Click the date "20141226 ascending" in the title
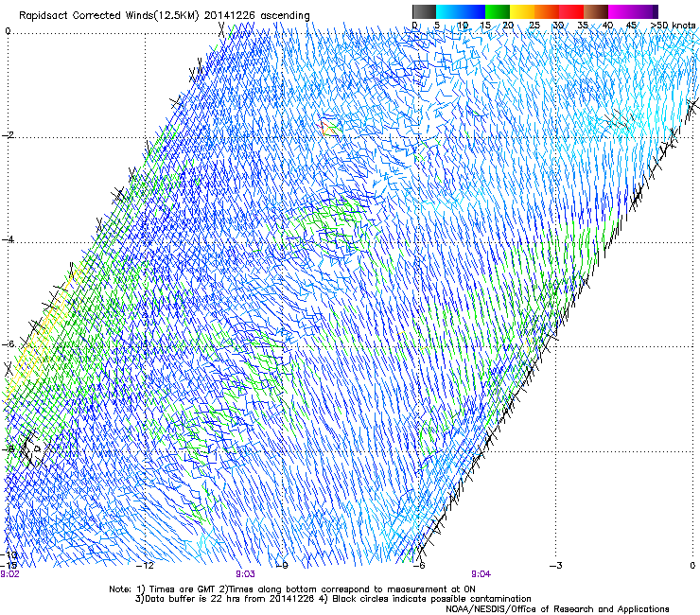The width and height of the screenshot is (700, 615). point(257,16)
